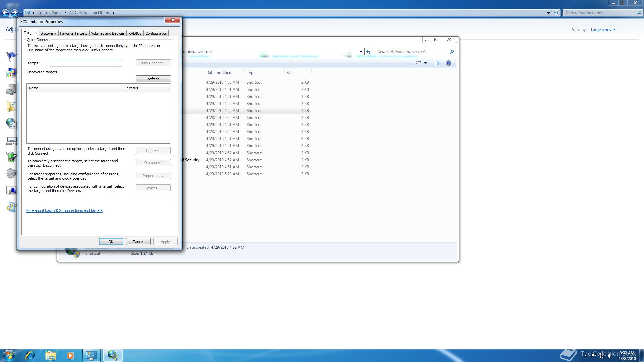
Task: Select the Targets tab
Action: click(x=30, y=33)
